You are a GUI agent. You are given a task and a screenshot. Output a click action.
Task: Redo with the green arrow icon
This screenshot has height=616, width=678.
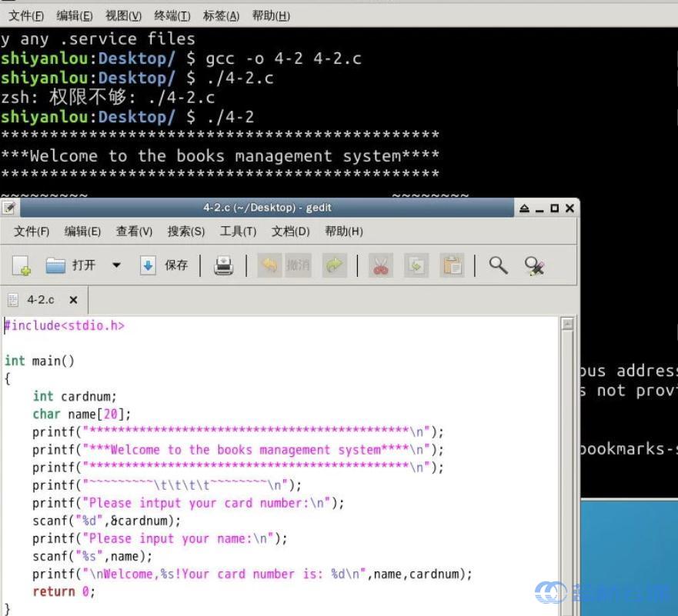pyautogui.click(x=334, y=265)
